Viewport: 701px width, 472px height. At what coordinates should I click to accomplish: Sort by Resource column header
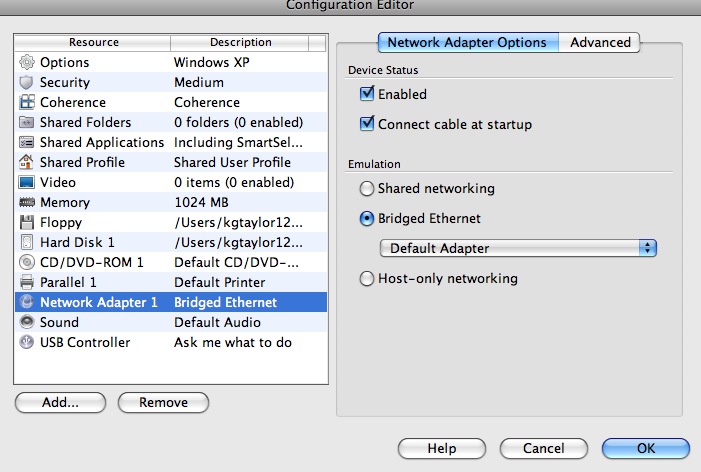coord(93,42)
